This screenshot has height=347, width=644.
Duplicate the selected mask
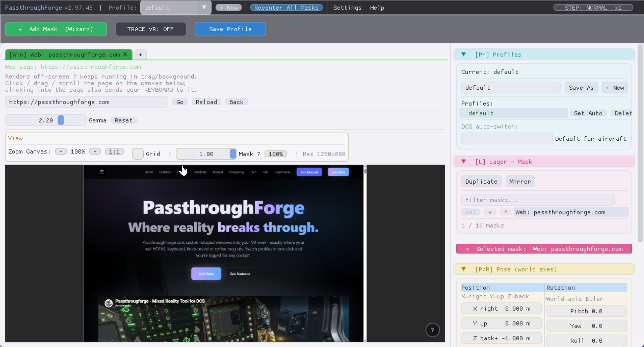pyautogui.click(x=481, y=181)
